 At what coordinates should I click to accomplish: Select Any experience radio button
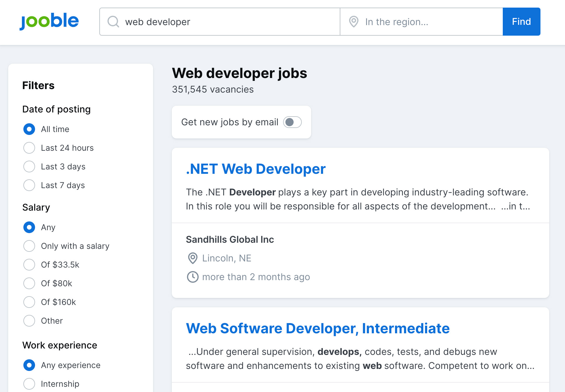[29, 365]
